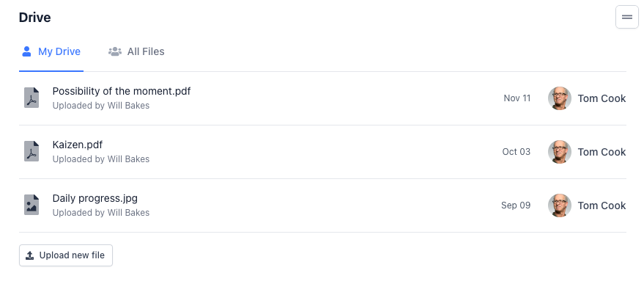Screen dimensions: 644x284
Task: Open the Kaizen.pdf file name
Action: pyautogui.click(x=78, y=145)
